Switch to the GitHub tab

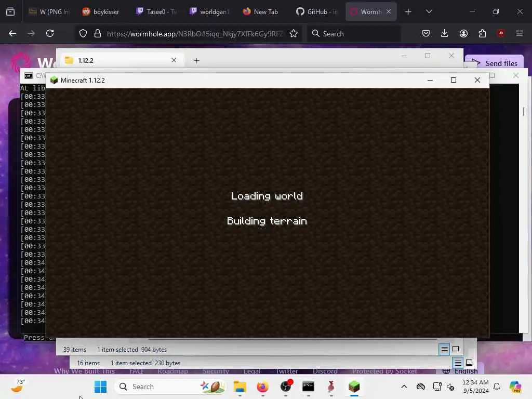point(317,11)
